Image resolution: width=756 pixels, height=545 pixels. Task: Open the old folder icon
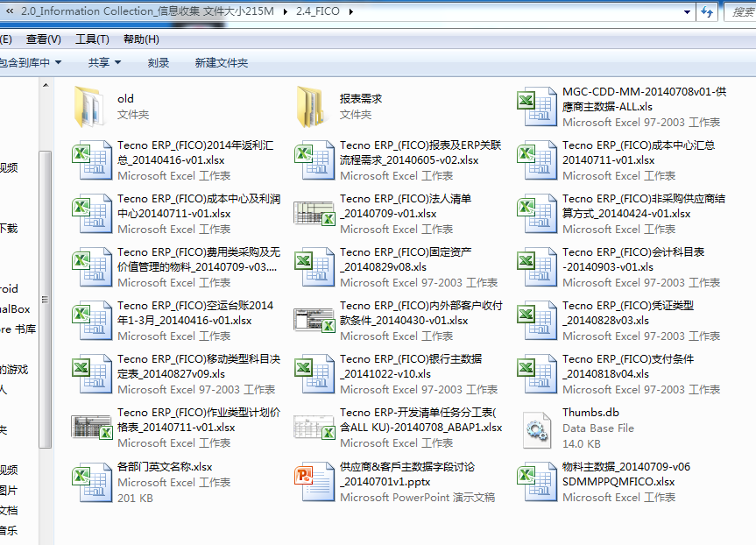click(x=90, y=107)
